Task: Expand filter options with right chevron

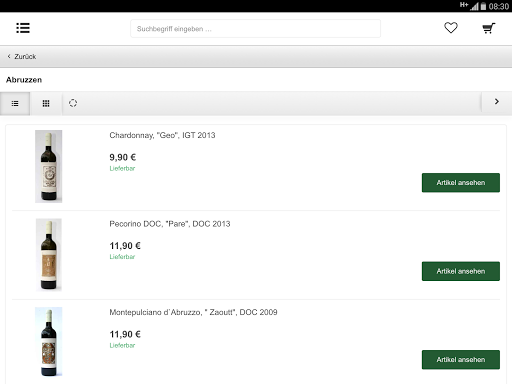Action: click(x=497, y=102)
